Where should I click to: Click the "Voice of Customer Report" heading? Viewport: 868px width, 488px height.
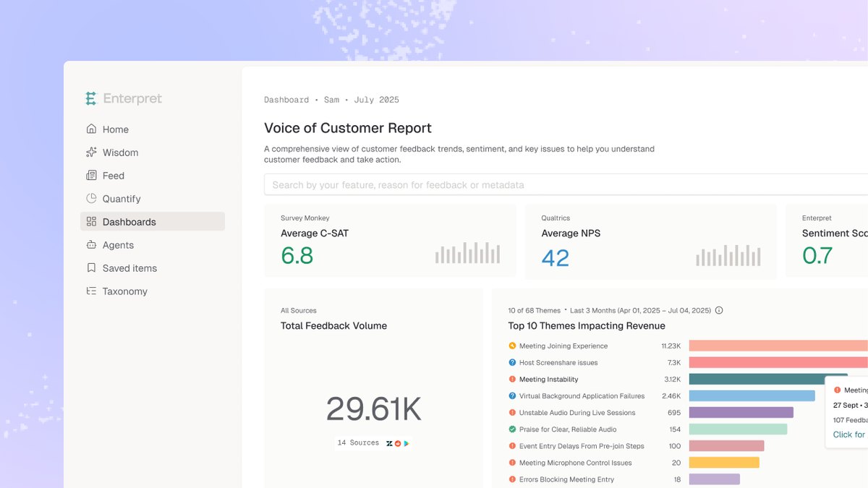click(x=348, y=128)
